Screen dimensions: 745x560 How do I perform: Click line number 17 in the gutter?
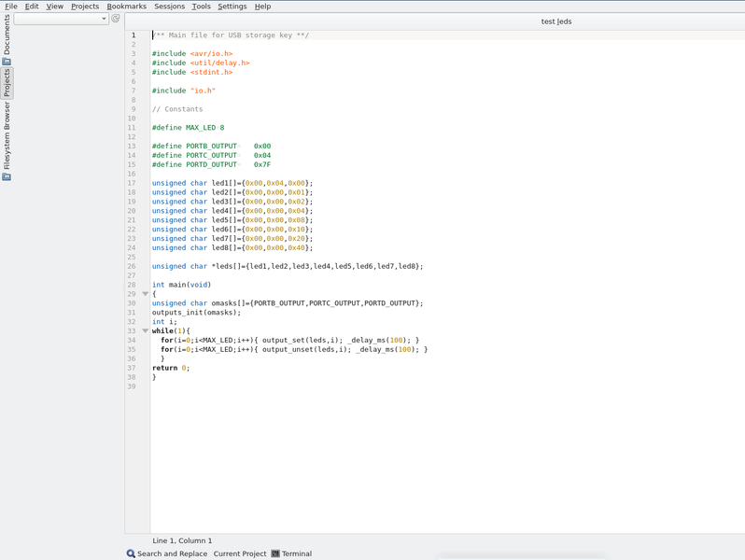[133, 183]
